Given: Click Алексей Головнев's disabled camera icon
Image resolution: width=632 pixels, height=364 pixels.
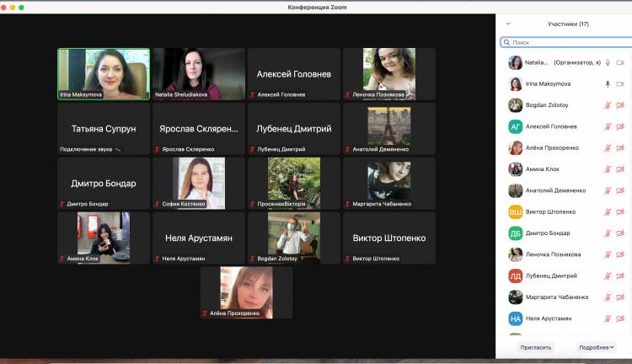Looking at the screenshot, I should tap(620, 126).
